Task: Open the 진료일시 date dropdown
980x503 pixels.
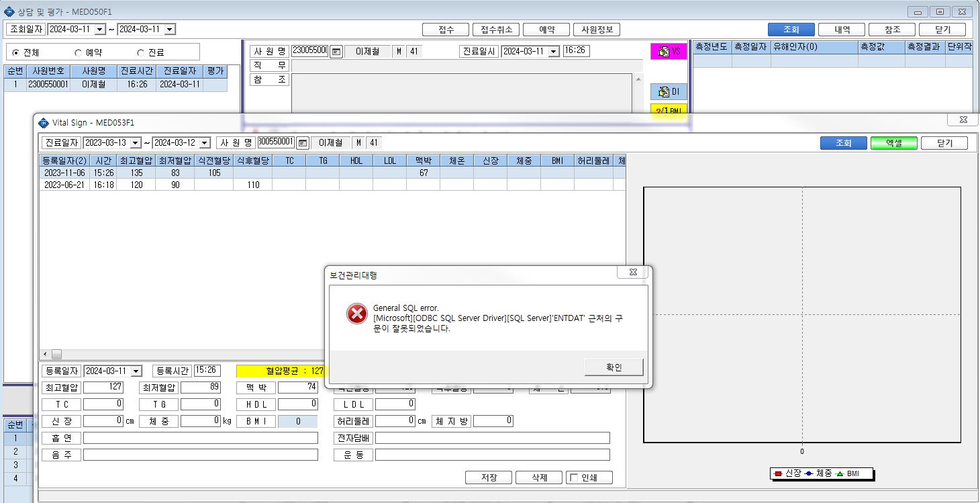Action: [x=553, y=51]
